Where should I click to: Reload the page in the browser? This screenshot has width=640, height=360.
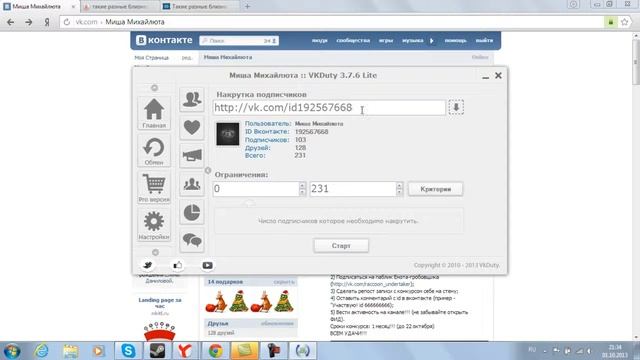point(67,22)
